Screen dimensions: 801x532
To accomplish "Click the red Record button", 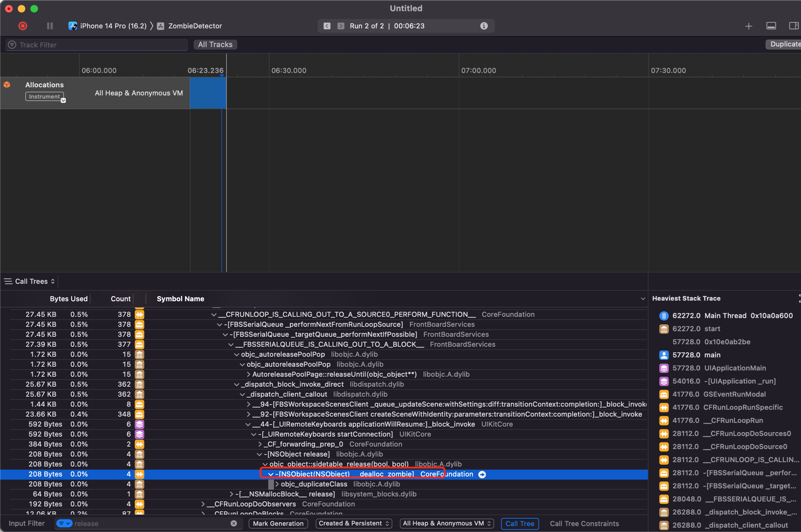I will 23,26.
